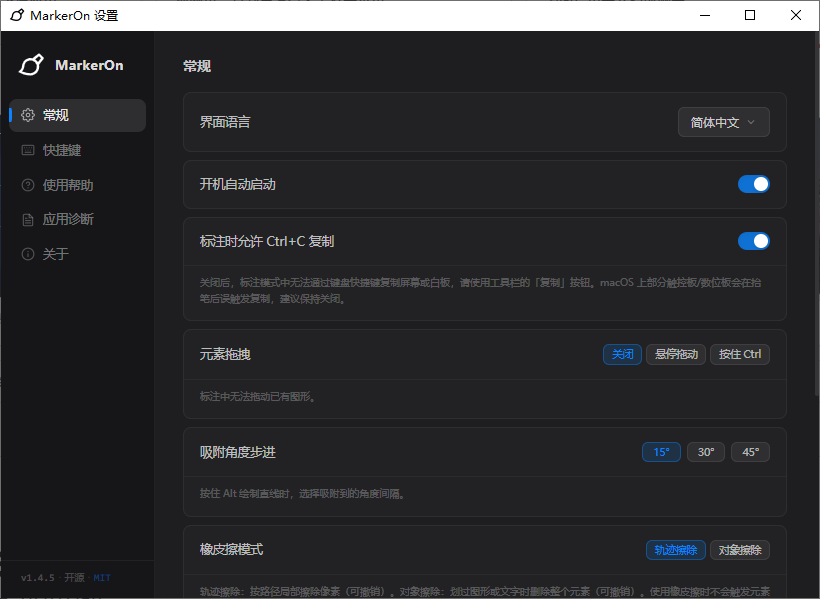Click the 界面语言 label
This screenshot has height=599, width=820.
click(x=225, y=122)
